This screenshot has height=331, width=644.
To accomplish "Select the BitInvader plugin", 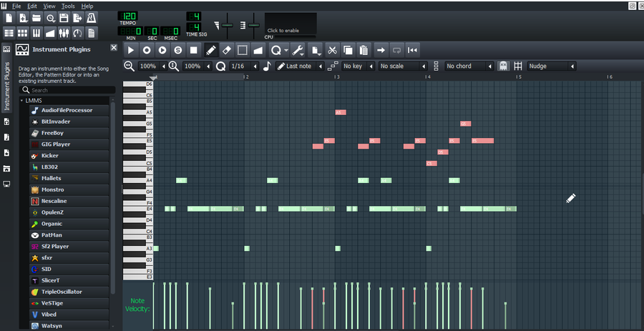I will click(69, 122).
